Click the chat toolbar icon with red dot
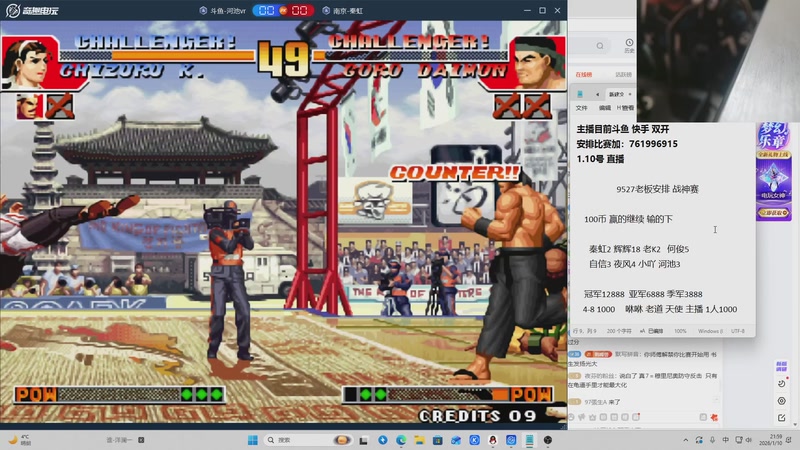The height and width of the screenshot is (450, 800). click(636, 417)
